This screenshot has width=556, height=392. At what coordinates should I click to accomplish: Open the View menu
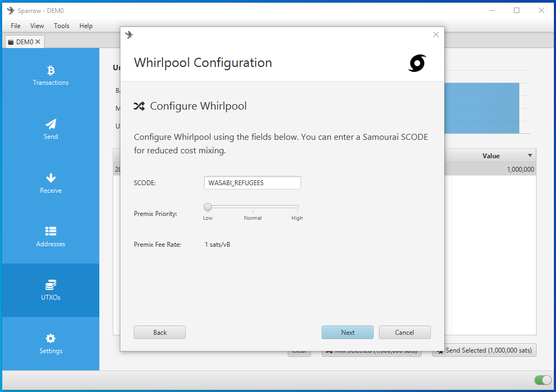[37, 25]
